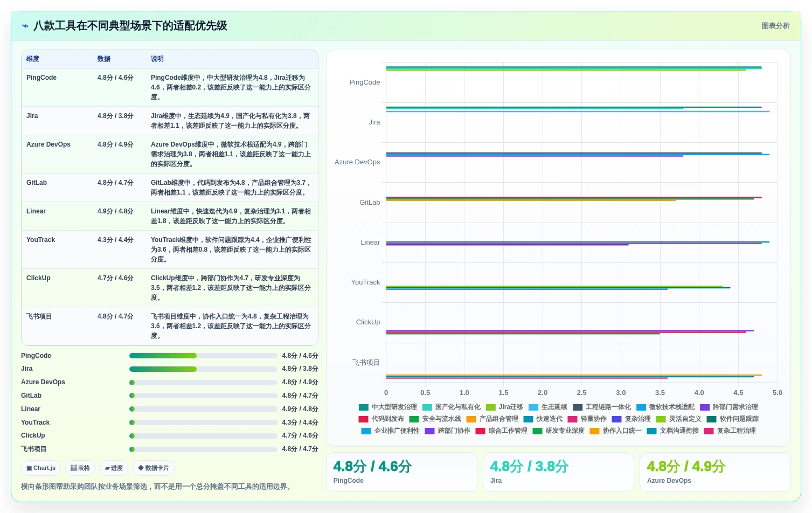Click 文档沟通衔接 legend entry

tap(673, 431)
